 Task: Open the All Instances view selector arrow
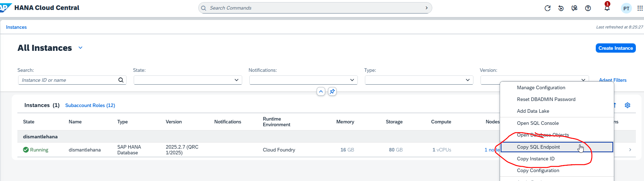tap(80, 48)
